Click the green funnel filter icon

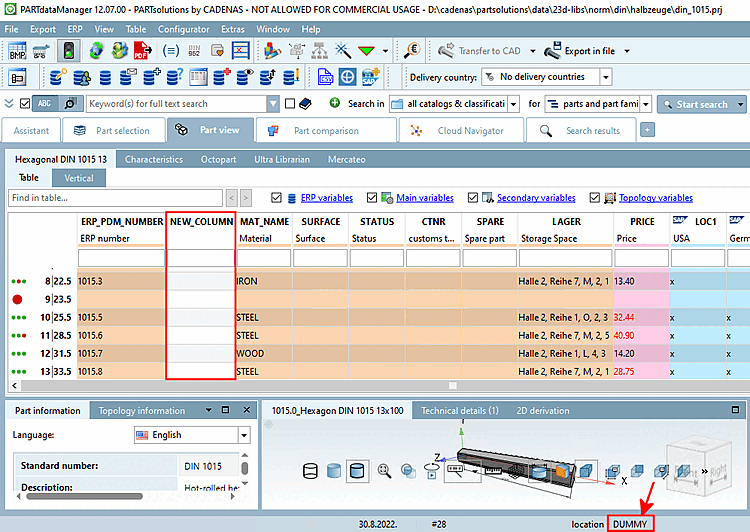[x=368, y=50]
